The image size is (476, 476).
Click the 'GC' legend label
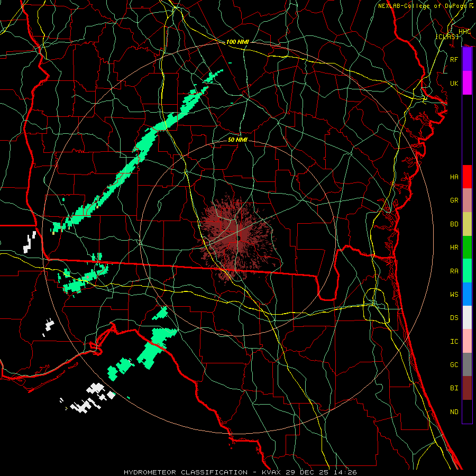(454, 365)
